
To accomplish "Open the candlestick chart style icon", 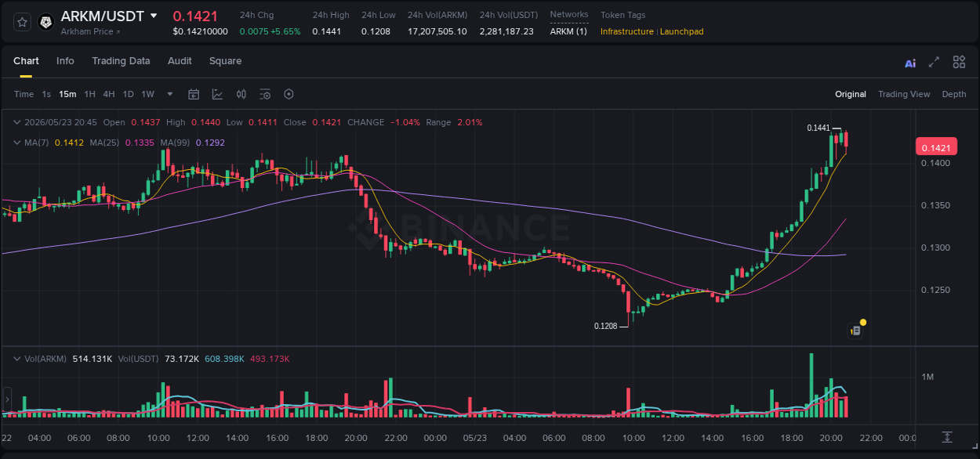I will [x=241, y=94].
